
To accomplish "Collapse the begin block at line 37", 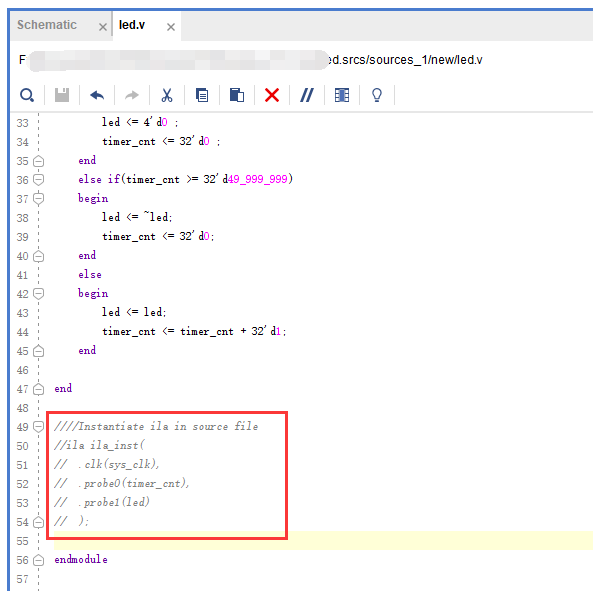I will tap(39, 198).
